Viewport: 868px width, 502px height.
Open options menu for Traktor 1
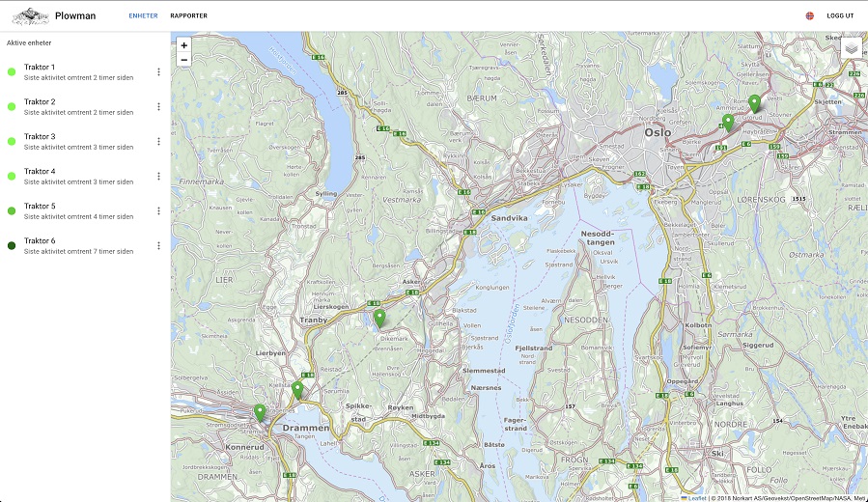click(x=158, y=72)
